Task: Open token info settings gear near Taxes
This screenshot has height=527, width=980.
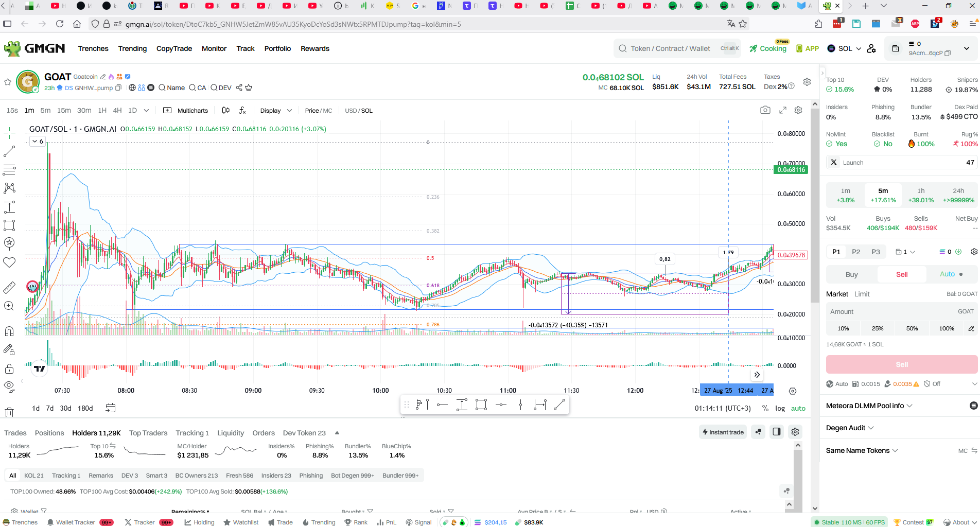Action: [x=807, y=82]
